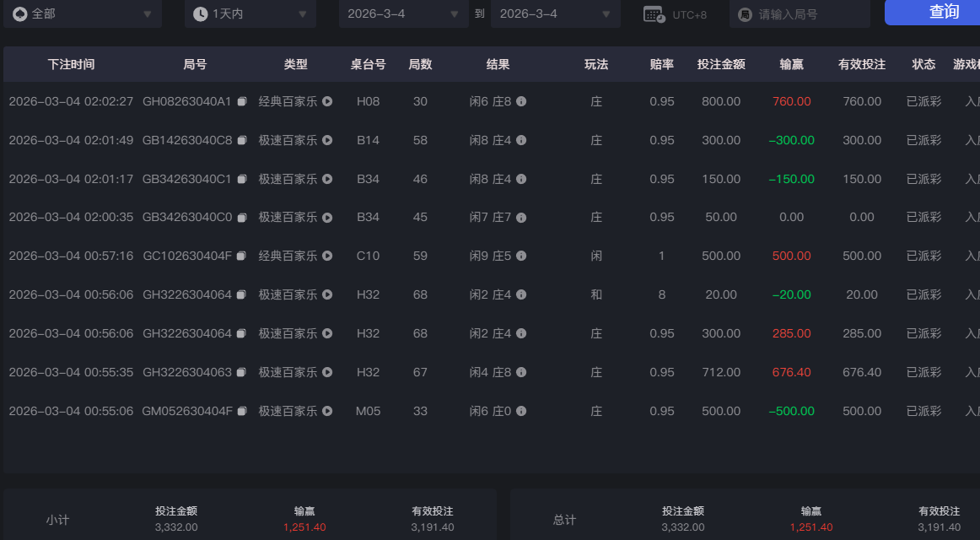This screenshot has height=540, width=980.
Task: Click the 局 badge icon in search box
Action: [745, 13]
